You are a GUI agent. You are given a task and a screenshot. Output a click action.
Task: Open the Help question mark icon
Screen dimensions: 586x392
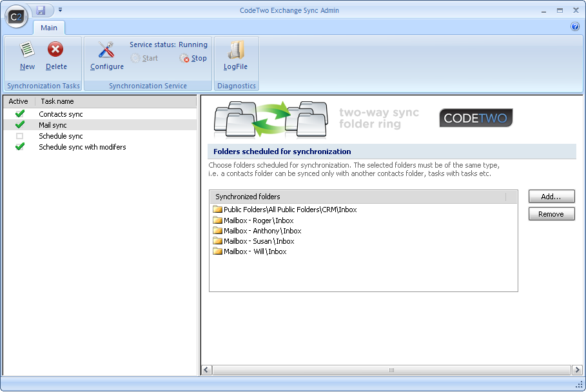click(x=575, y=26)
